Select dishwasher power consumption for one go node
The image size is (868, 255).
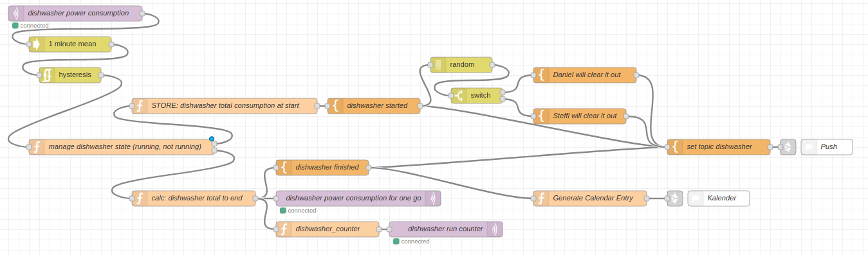[x=358, y=198]
